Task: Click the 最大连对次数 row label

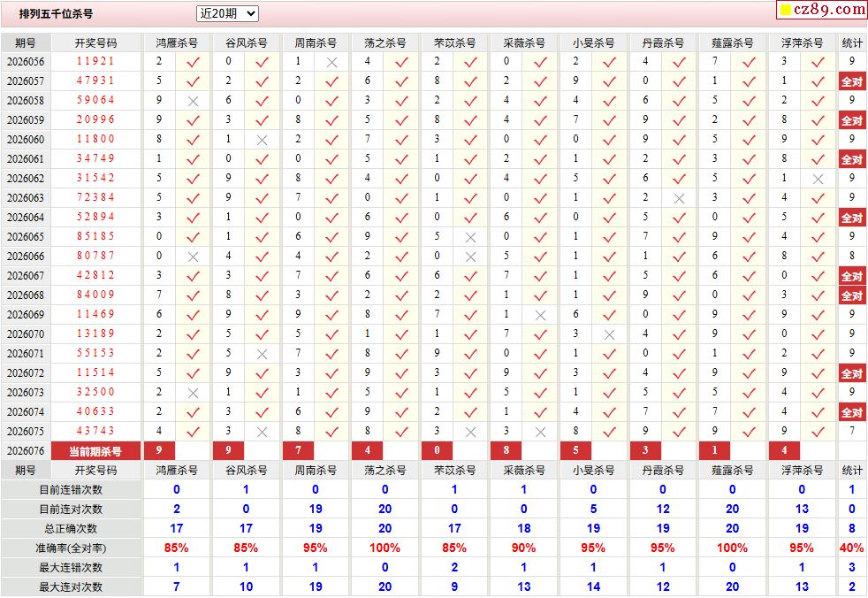Action: (x=71, y=586)
